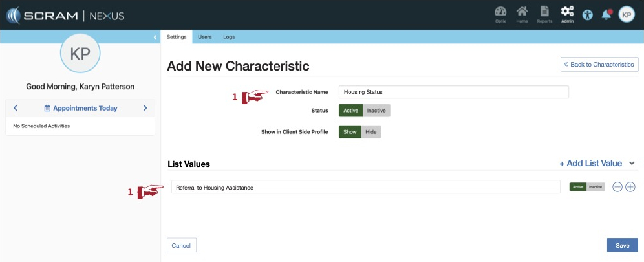Go to next day's appointments

pyautogui.click(x=145, y=108)
